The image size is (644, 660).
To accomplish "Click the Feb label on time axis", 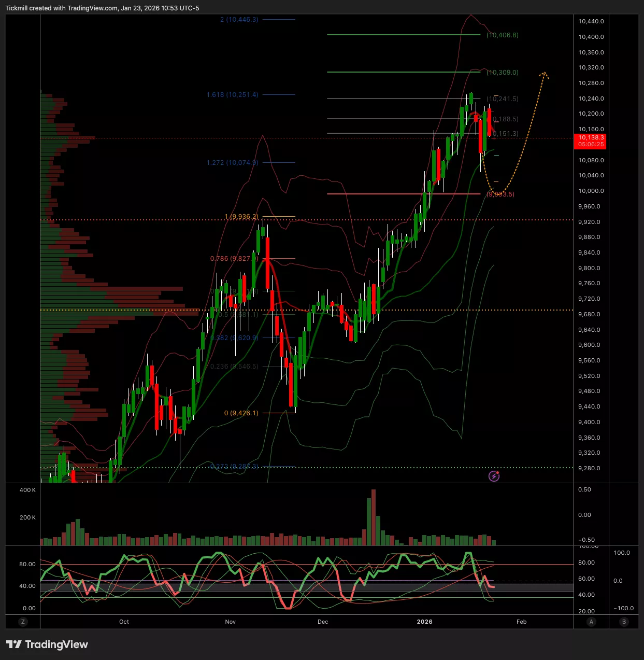I will pyautogui.click(x=521, y=622).
